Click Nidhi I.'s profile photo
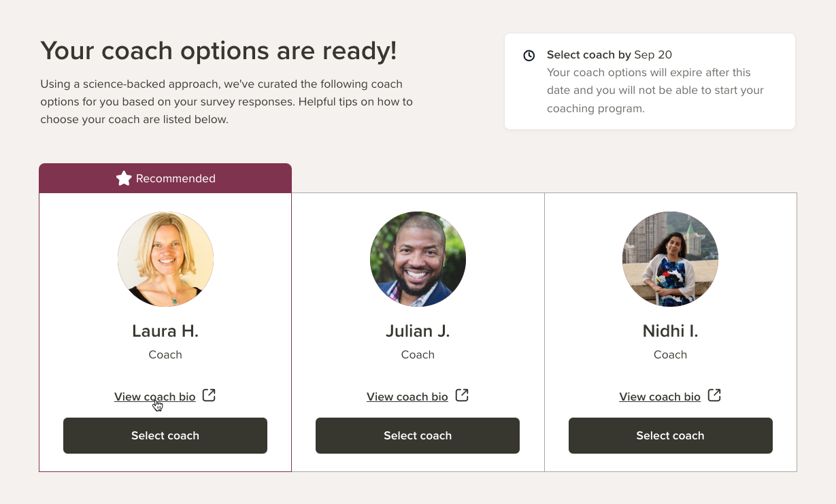The image size is (836, 504). click(670, 259)
